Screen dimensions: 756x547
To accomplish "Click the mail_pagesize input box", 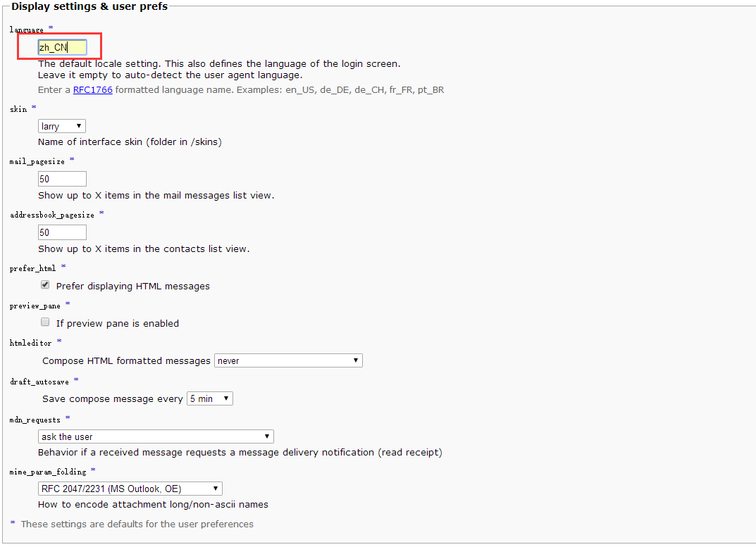I will [62, 179].
